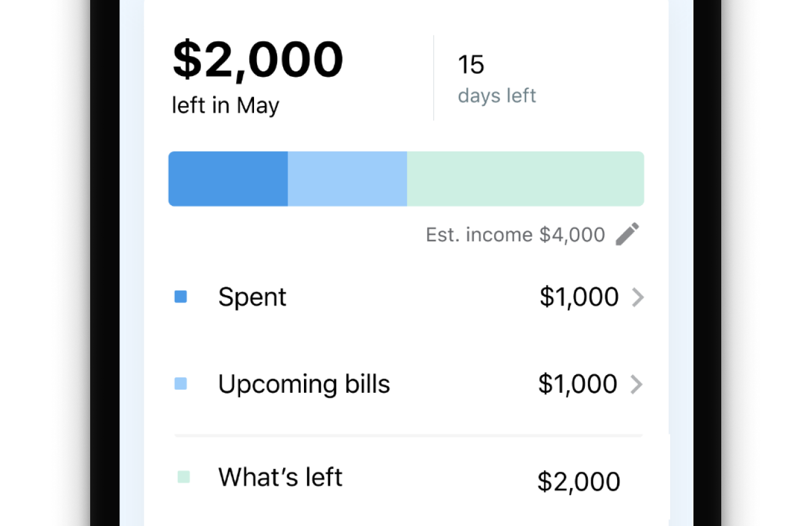The image size is (812, 526).
Task: Open Spent details via its chevron arrow
Action: pyautogui.click(x=637, y=298)
